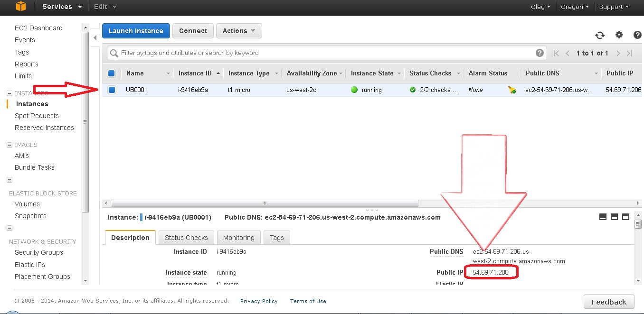The height and width of the screenshot is (314, 644).
Task: Open the Actions dropdown button
Action: pyautogui.click(x=239, y=31)
